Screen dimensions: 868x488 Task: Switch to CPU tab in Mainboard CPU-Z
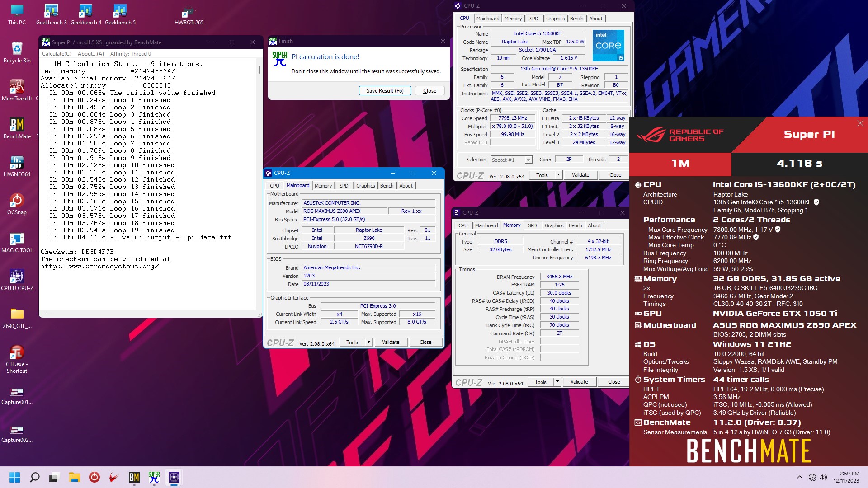(x=274, y=186)
